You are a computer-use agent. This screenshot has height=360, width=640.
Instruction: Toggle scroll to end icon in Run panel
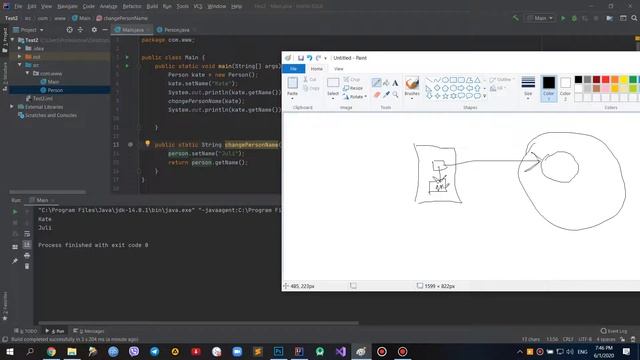click(27, 244)
